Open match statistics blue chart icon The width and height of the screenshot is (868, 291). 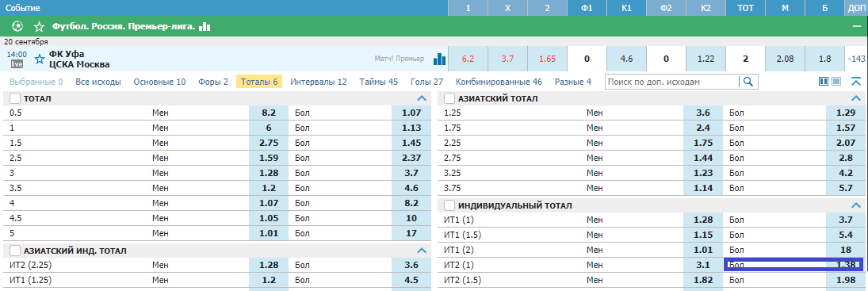point(439,59)
